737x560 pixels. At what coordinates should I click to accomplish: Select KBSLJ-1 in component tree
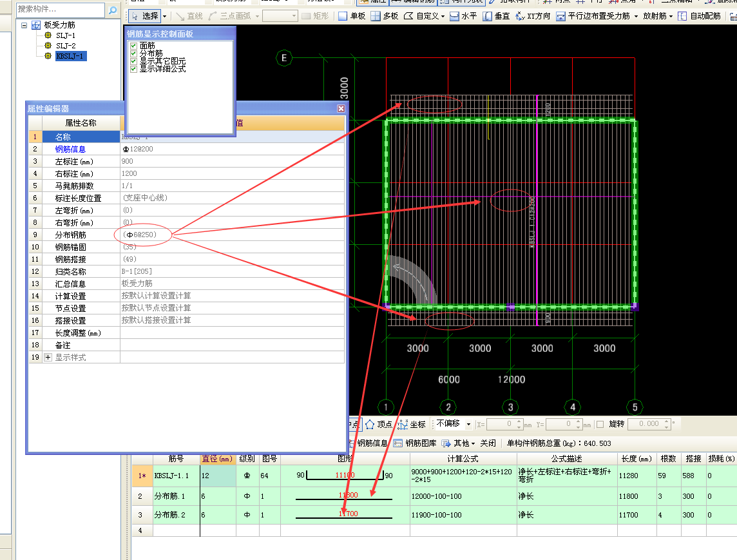(x=70, y=57)
